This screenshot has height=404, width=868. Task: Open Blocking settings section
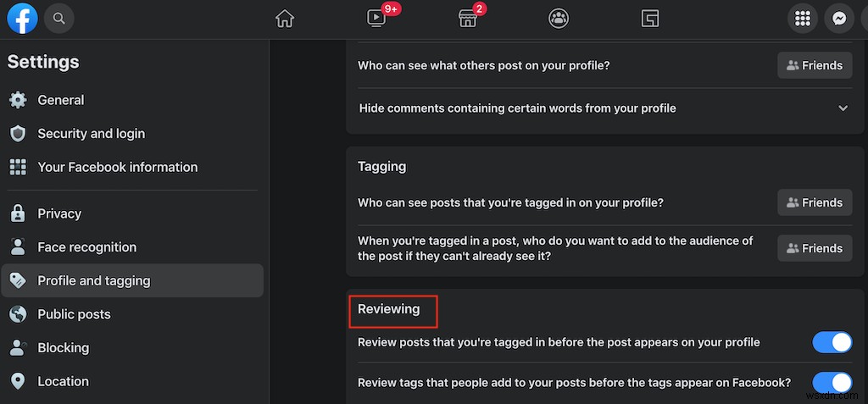(x=132, y=347)
